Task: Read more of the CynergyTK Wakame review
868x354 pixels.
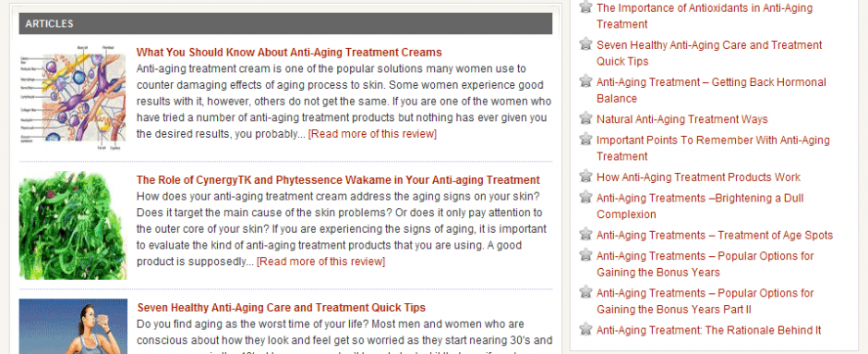Action: point(321,262)
